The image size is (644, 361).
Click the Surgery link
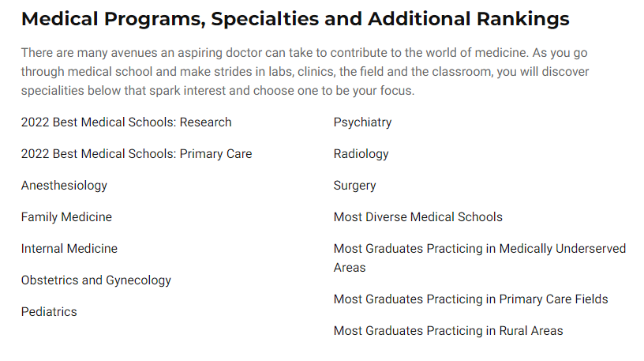(x=354, y=186)
